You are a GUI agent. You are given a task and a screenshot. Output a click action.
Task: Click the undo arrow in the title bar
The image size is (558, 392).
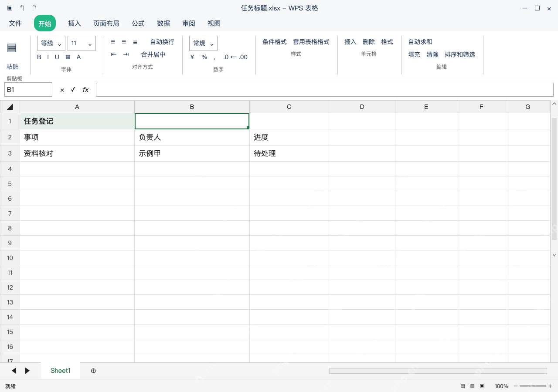click(22, 8)
